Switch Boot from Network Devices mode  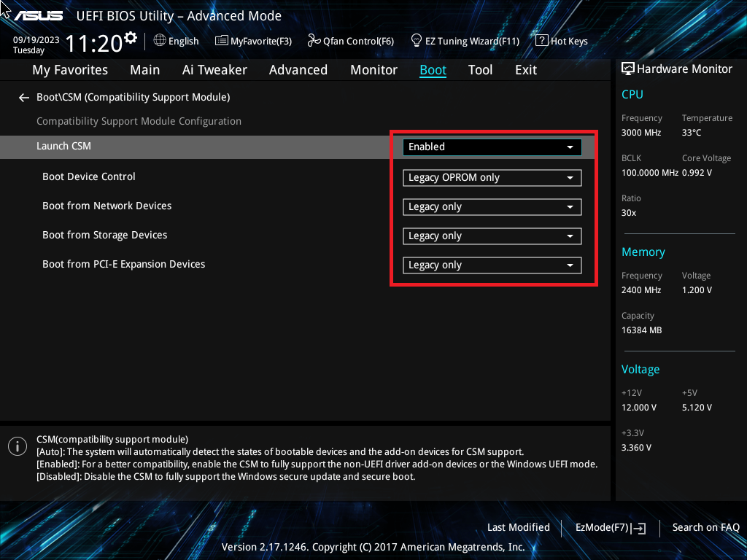point(491,206)
